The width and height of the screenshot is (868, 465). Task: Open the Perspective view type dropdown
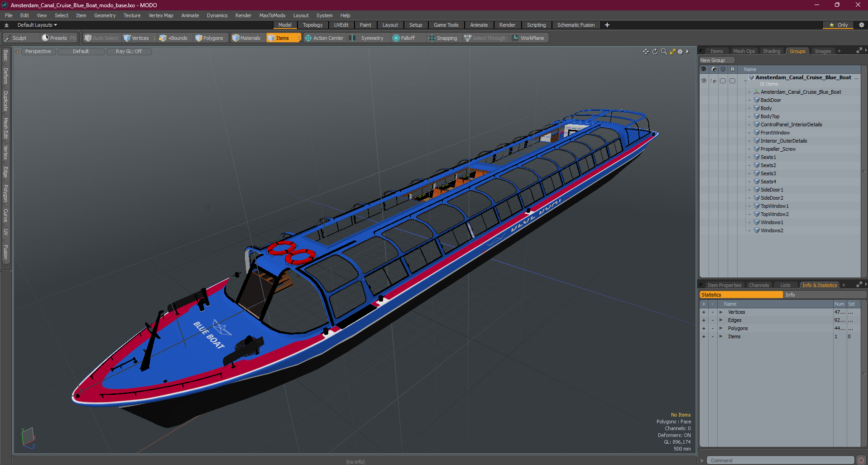pyautogui.click(x=38, y=52)
